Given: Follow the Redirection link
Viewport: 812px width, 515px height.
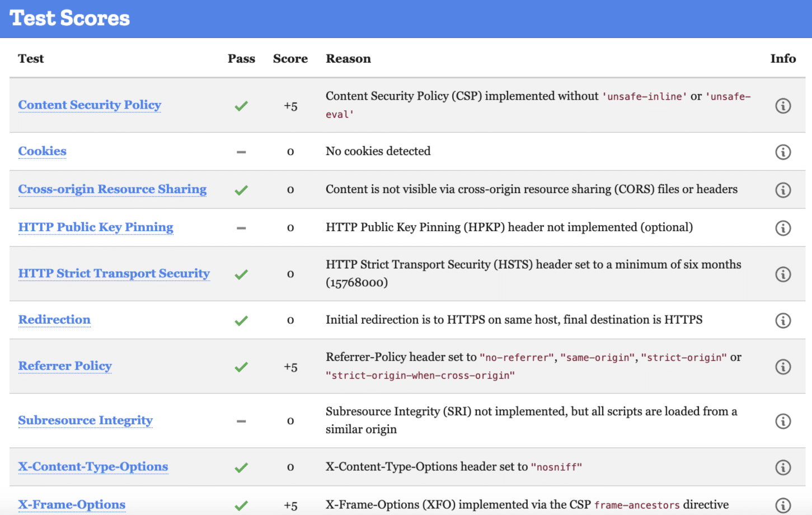Looking at the screenshot, I should pos(54,320).
